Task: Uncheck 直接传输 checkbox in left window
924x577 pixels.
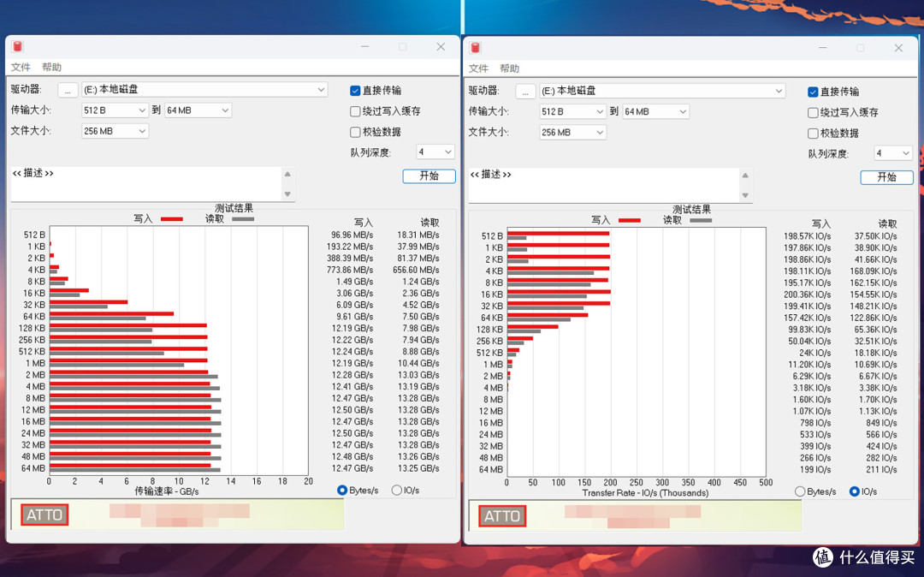Action: pos(355,91)
